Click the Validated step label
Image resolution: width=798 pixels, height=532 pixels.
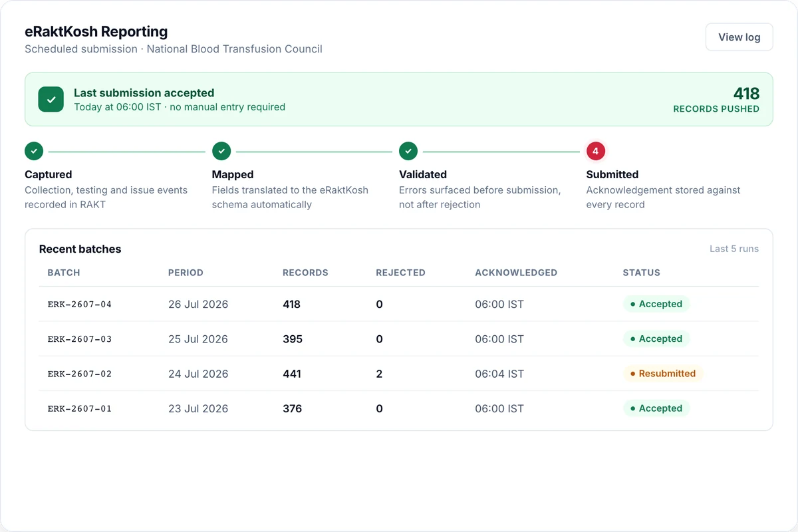pos(423,174)
